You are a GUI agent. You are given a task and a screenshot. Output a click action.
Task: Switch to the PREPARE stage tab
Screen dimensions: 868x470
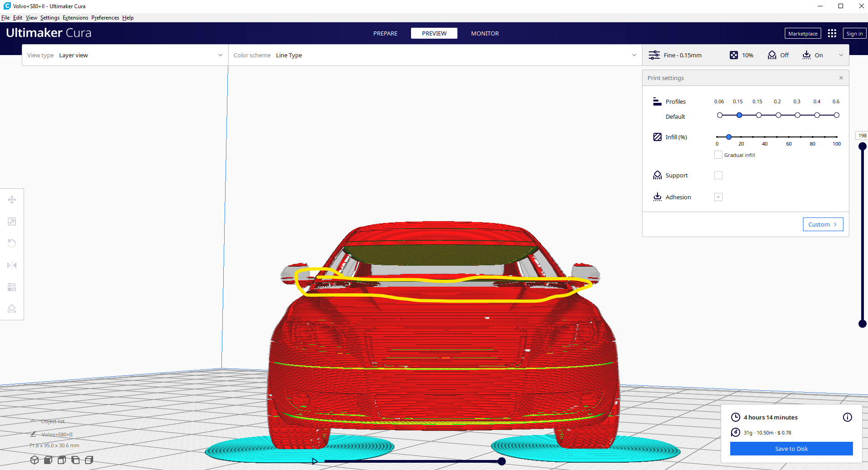(385, 33)
